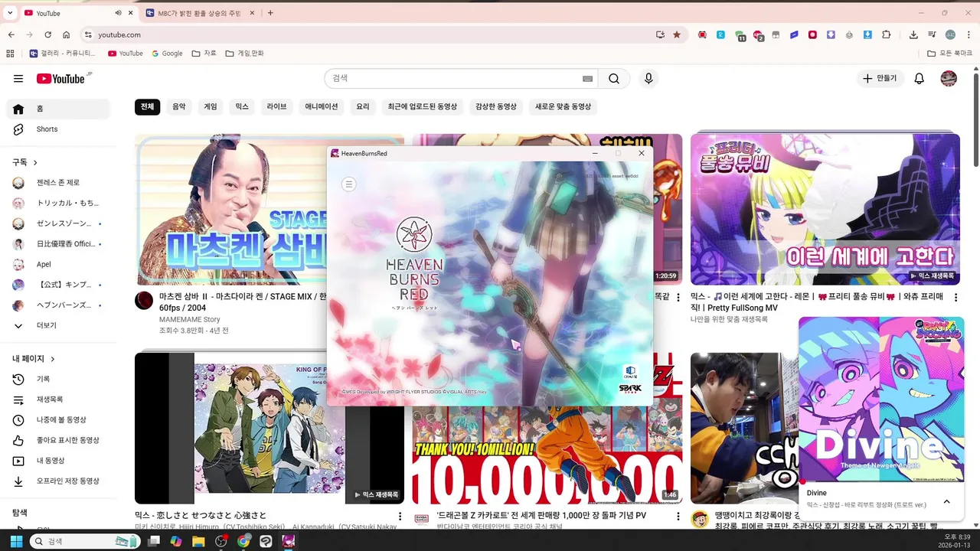Open 기록 history in the sidebar
This screenshot has width=980, height=551.
tap(58, 379)
